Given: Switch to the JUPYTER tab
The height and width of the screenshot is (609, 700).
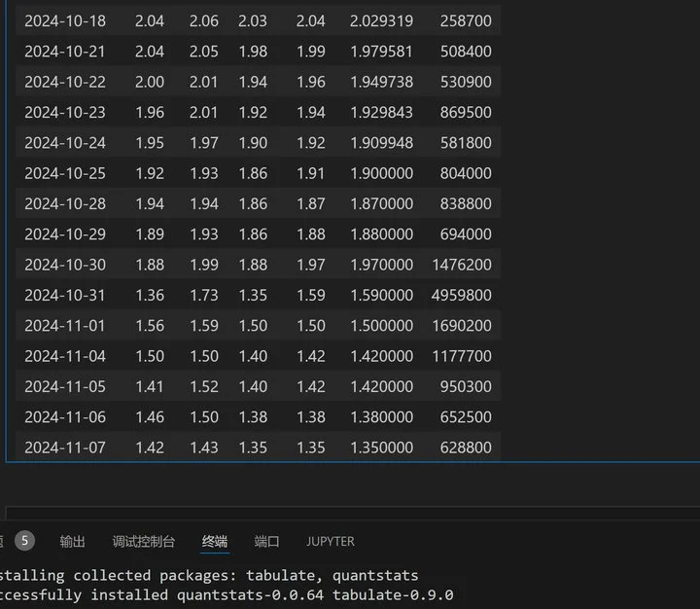Looking at the screenshot, I should click(331, 542).
